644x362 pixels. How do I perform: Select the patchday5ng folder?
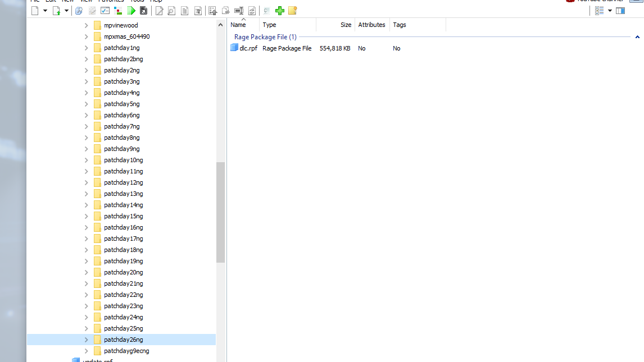[121, 104]
